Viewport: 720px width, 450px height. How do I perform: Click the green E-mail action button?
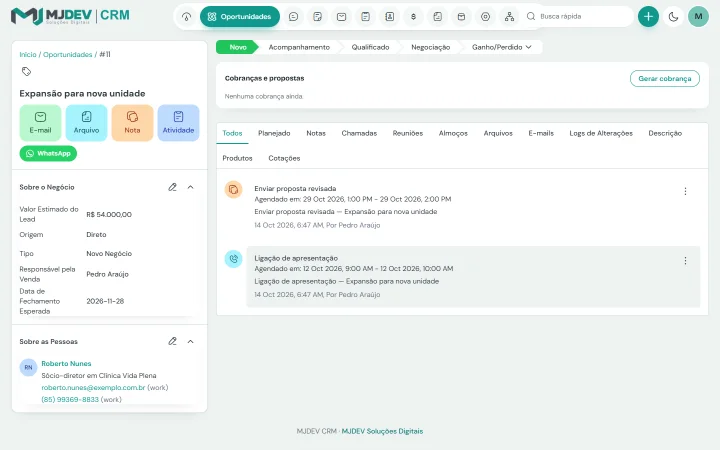pos(40,123)
